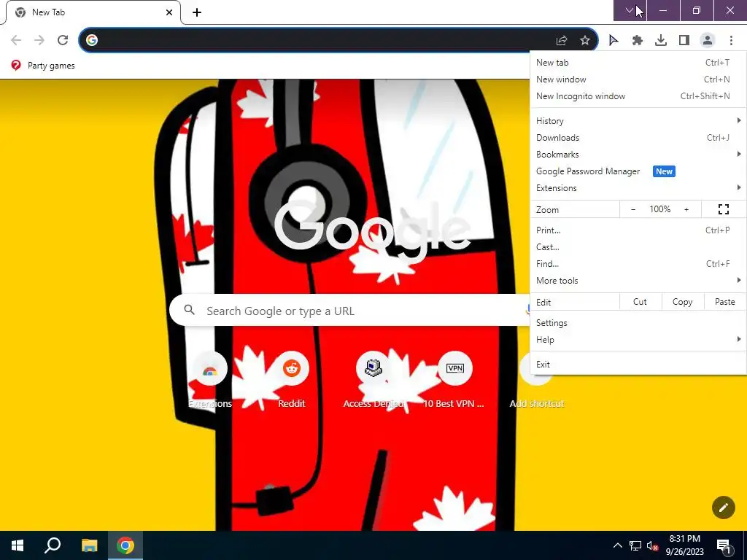Enter fullscreen via the Zoom row icon
The width and height of the screenshot is (747, 560).
[723, 209]
